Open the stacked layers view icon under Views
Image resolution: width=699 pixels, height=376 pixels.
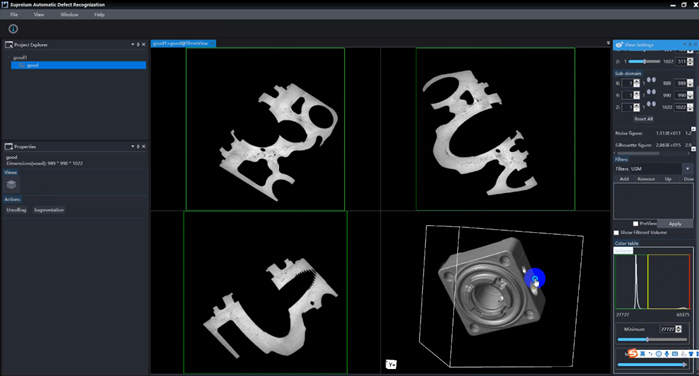11,184
